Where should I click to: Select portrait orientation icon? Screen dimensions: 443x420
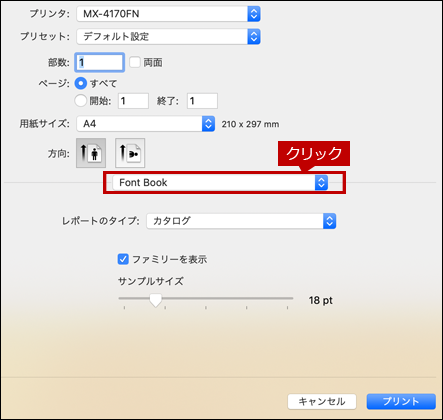pos(91,153)
